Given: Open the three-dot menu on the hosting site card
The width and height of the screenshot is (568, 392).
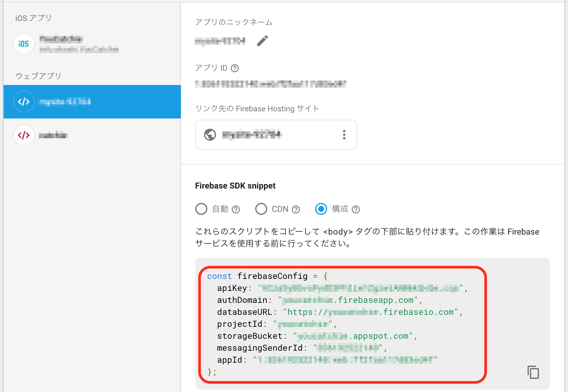Looking at the screenshot, I should 344,135.
